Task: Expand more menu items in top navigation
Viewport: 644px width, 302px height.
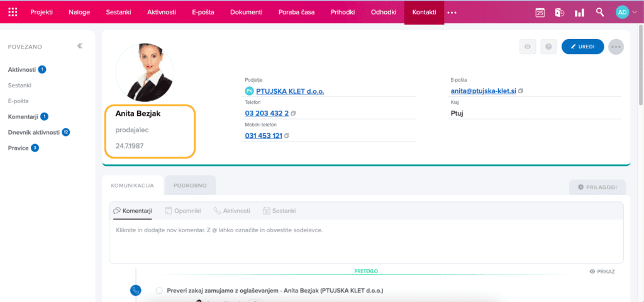Action: 452,12
